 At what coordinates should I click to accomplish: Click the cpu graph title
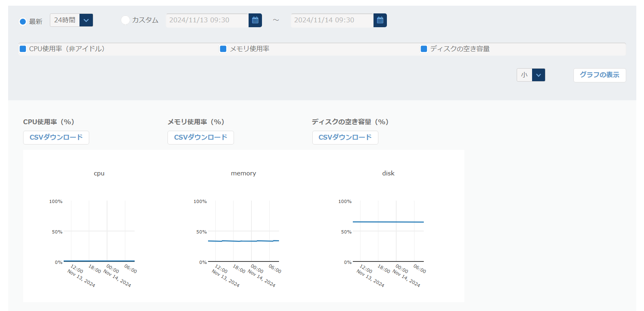pyautogui.click(x=99, y=173)
